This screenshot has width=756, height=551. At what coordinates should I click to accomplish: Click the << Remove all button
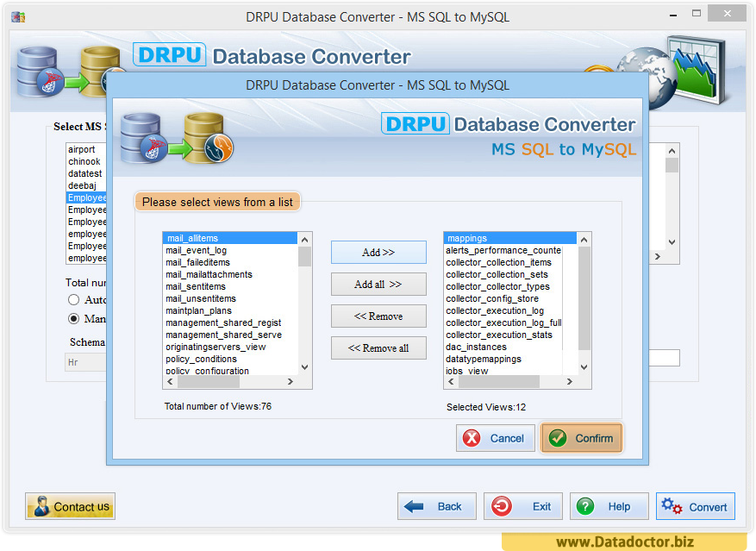(378, 348)
